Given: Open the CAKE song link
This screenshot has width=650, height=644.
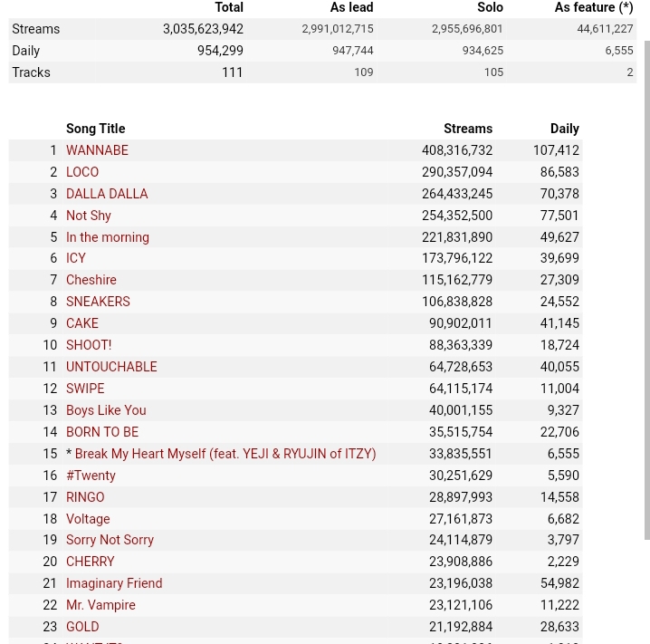Looking at the screenshot, I should coord(82,323).
